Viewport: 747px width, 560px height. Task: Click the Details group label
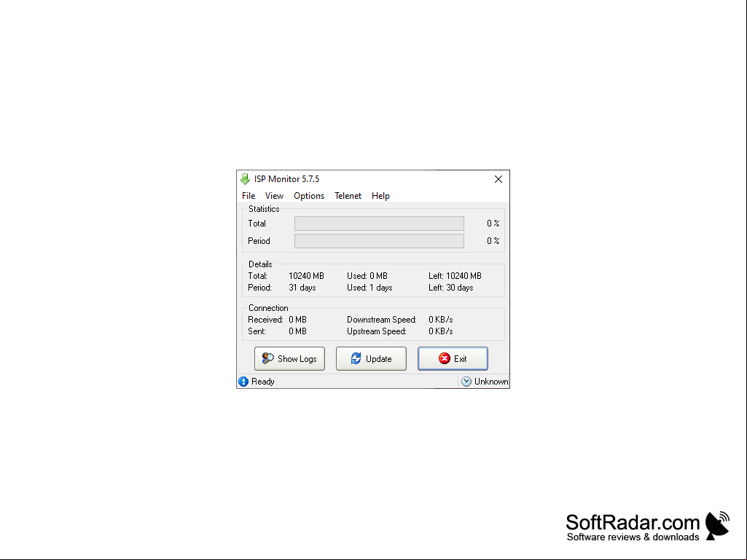coord(260,264)
